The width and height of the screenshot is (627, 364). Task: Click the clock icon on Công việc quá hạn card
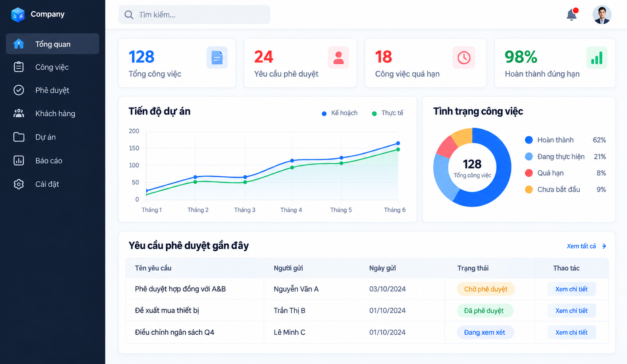[464, 57]
